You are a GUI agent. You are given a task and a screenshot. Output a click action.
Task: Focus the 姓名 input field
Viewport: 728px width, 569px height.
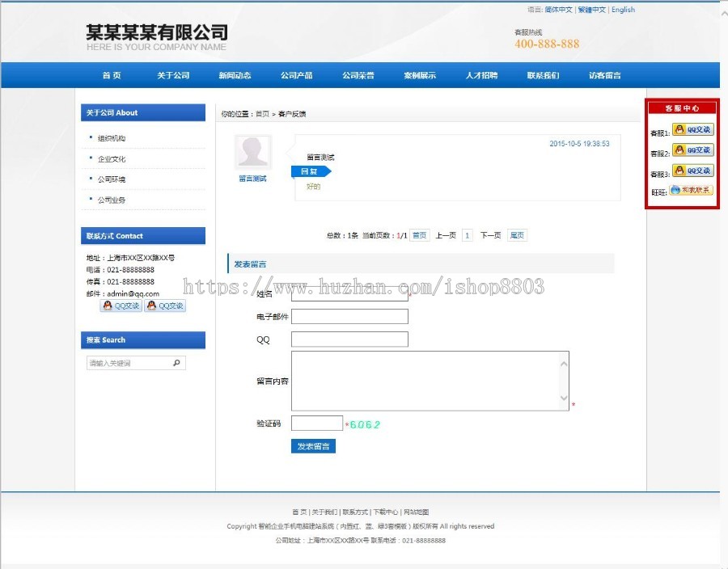349,293
